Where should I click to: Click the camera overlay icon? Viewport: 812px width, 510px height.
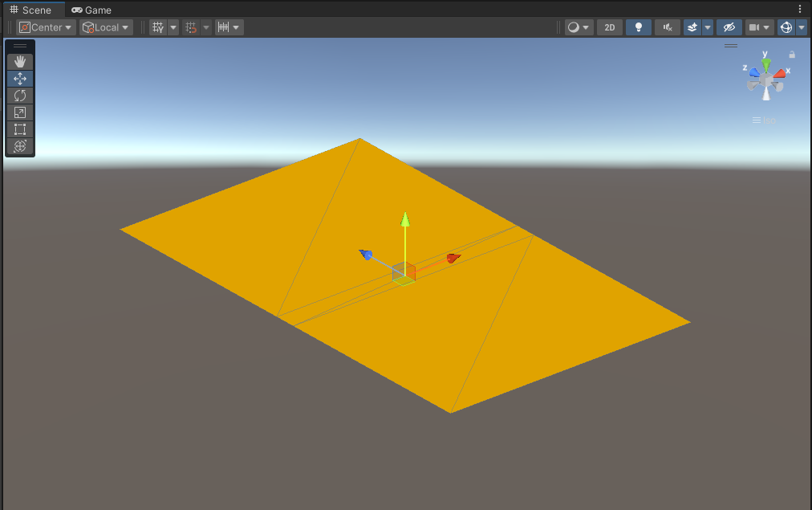point(754,27)
